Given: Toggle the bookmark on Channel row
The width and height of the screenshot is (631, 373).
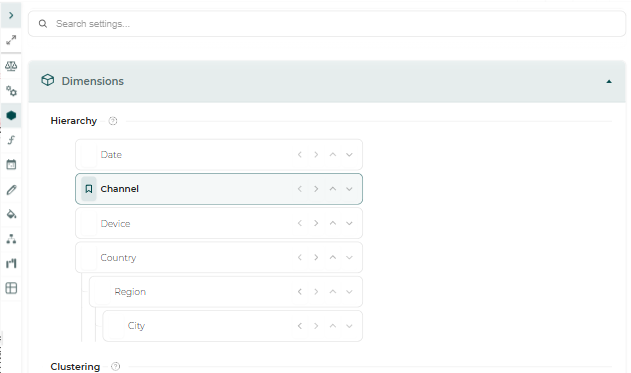Looking at the screenshot, I should [x=89, y=189].
